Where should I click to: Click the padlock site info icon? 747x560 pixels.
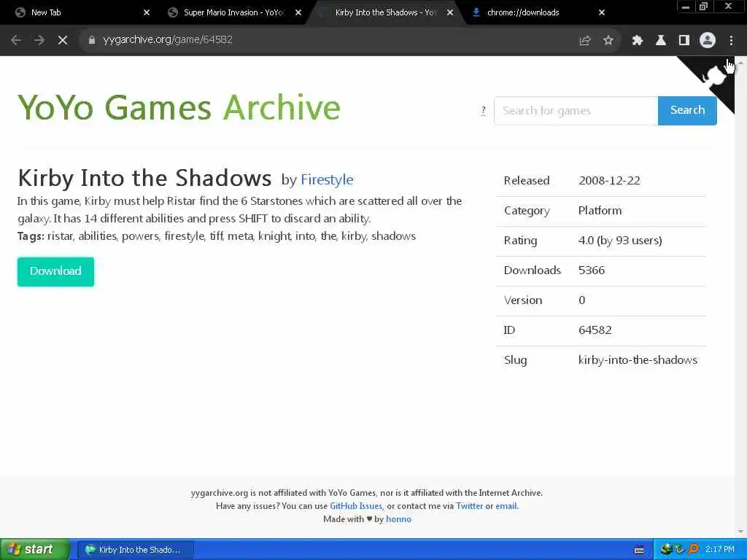coord(92,40)
